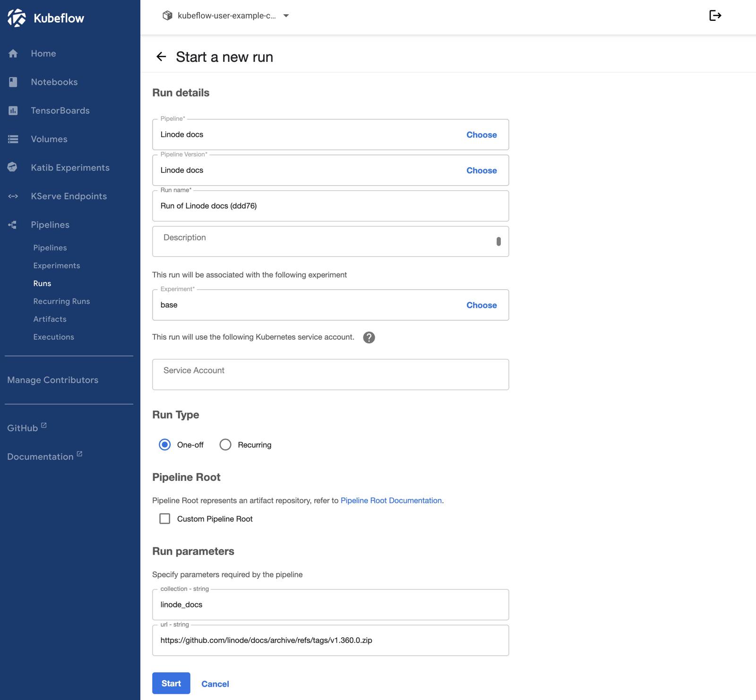Image resolution: width=756 pixels, height=700 pixels.
Task: Open TensorBoards from the sidebar
Action: click(13, 111)
